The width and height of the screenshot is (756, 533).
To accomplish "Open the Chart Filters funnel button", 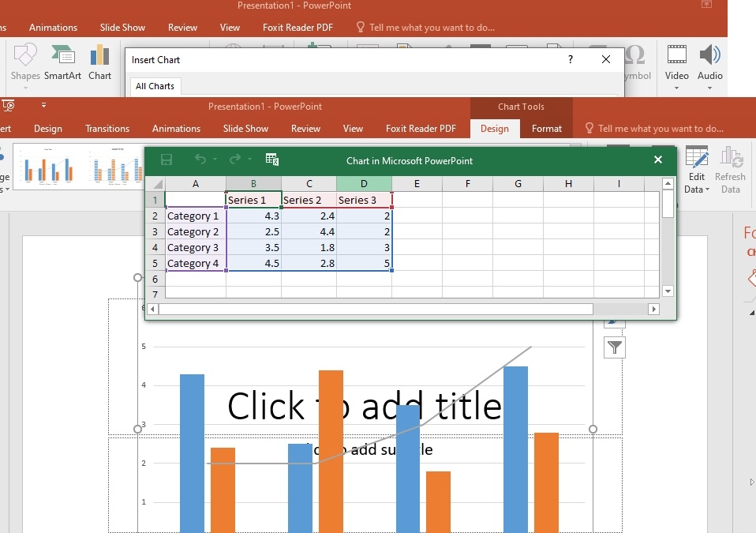I will click(x=615, y=347).
